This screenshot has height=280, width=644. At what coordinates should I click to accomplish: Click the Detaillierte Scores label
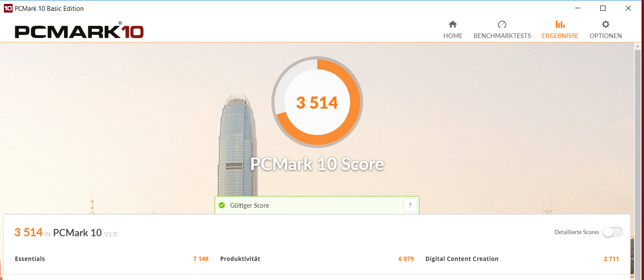[x=576, y=232]
